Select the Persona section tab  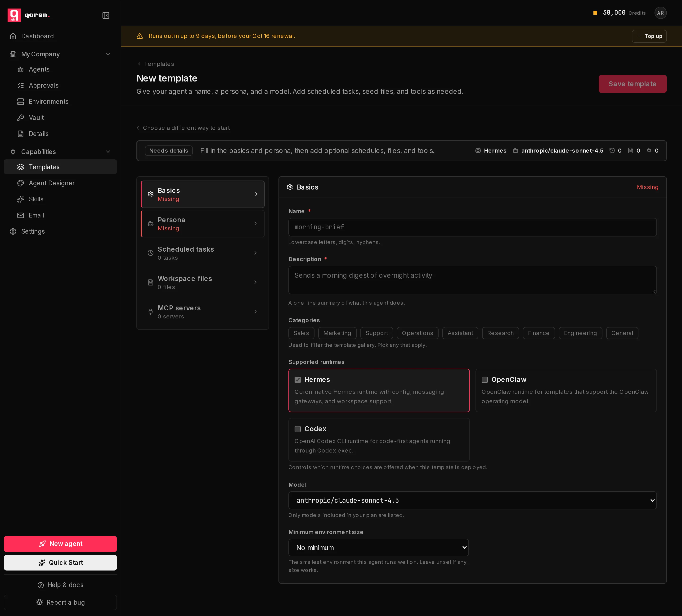(203, 224)
